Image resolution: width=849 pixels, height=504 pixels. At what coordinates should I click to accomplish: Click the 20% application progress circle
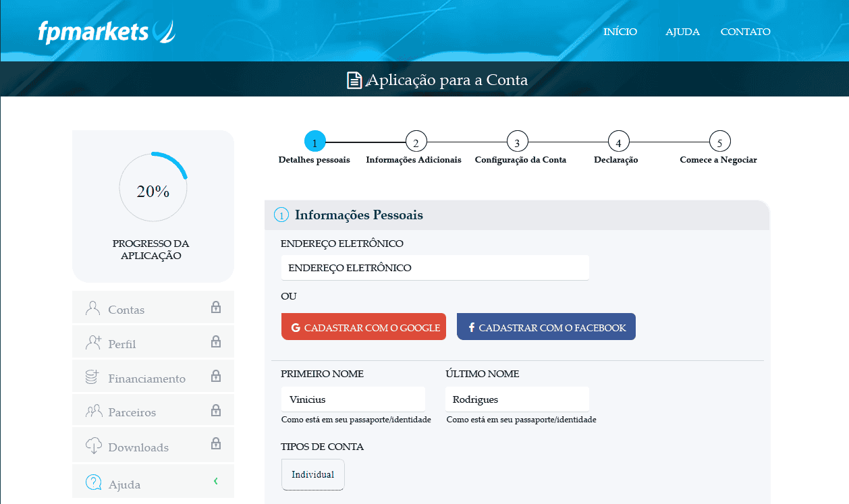(153, 187)
